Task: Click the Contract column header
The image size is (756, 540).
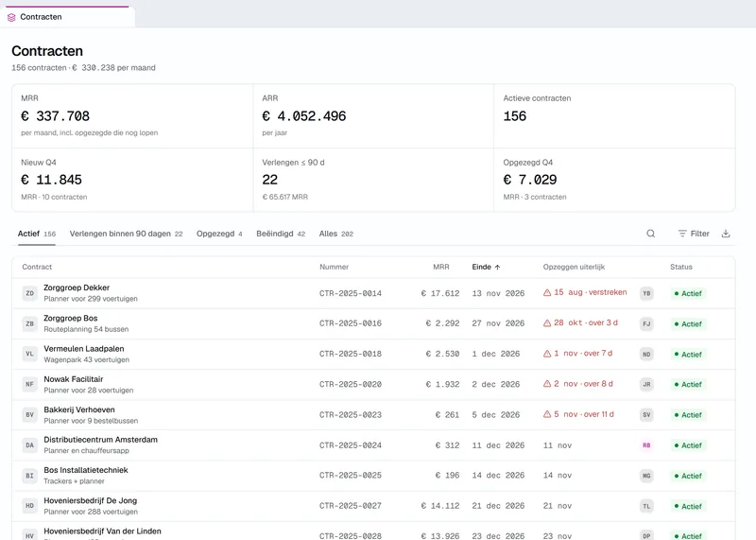Action: (x=37, y=267)
